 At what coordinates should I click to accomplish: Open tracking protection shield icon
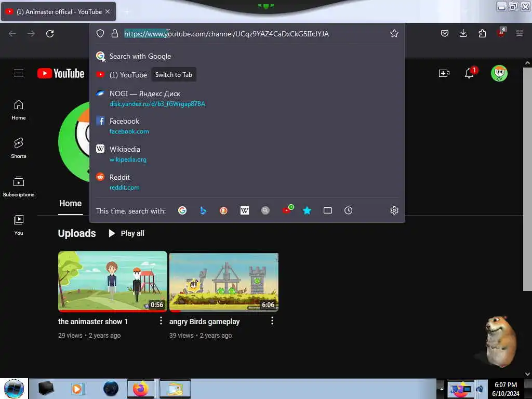(100, 34)
